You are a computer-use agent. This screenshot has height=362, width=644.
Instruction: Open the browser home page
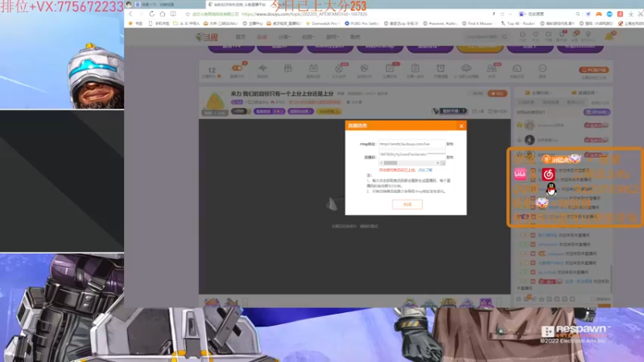[163, 14]
